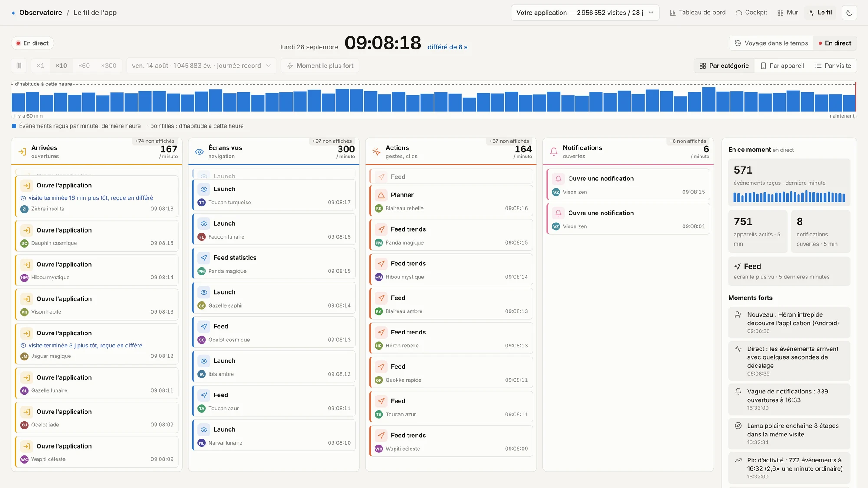Click the Arrivées column arrow icon
The height and width of the screenshot is (488, 868).
tap(22, 152)
